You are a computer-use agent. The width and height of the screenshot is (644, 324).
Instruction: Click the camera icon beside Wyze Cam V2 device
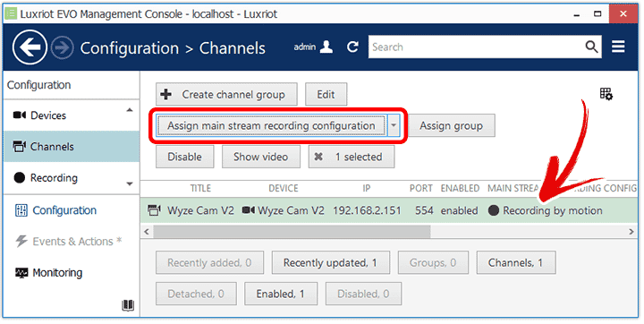pyautogui.click(x=248, y=210)
